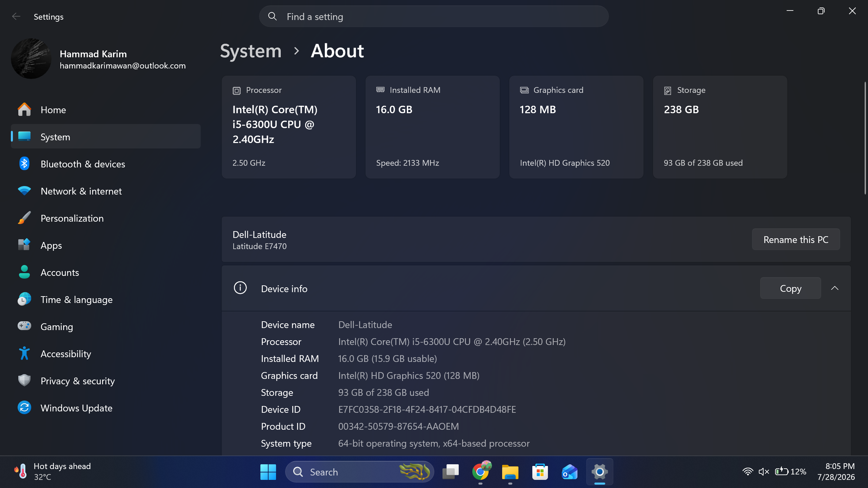Click the Latitude E7470 model text

[x=259, y=246]
